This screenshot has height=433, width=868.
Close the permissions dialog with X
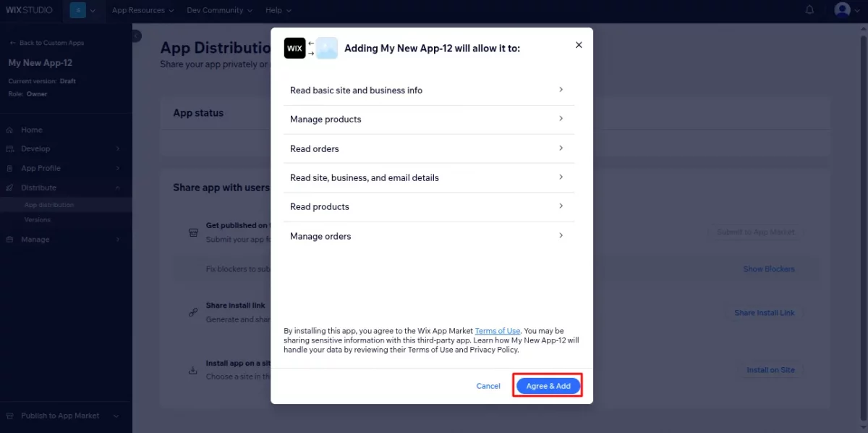(x=579, y=45)
